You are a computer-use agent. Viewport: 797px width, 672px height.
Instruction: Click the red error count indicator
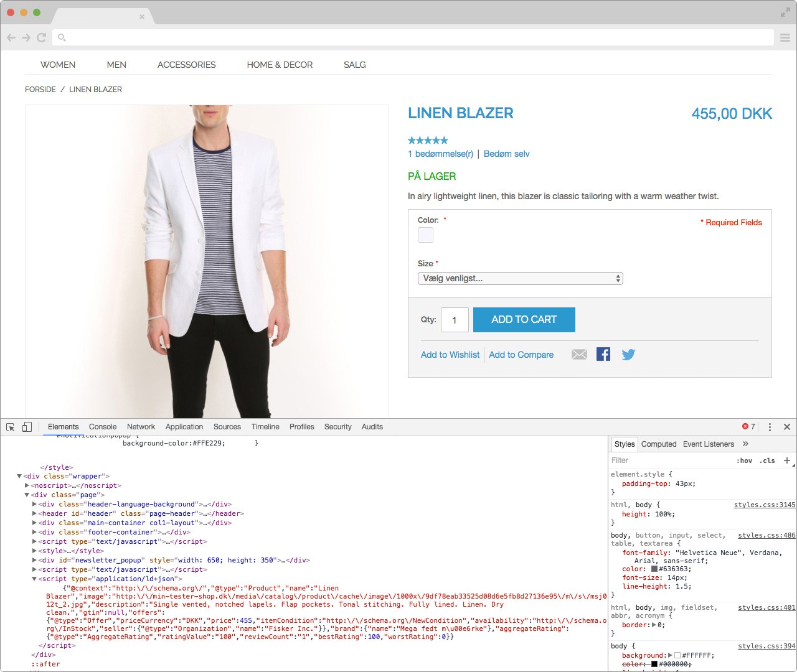point(748,427)
